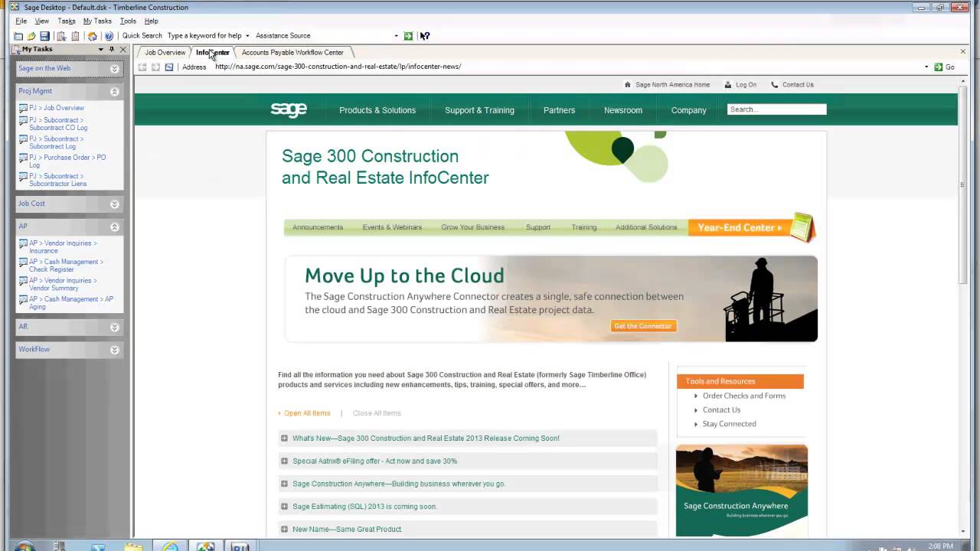Viewport: 980px width, 551px height.
Task: Click the browser Refresh icon
Action: pyautogui.click(x=169, y=67)
